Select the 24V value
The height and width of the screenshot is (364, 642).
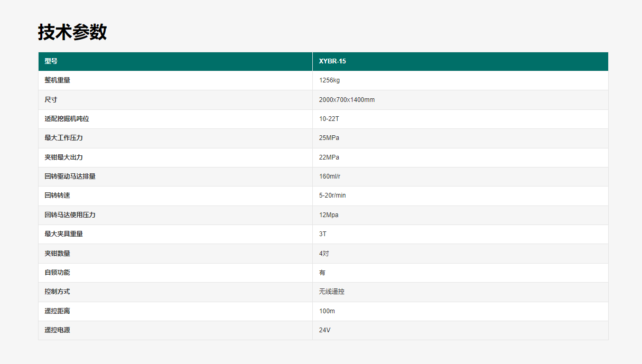325,330
